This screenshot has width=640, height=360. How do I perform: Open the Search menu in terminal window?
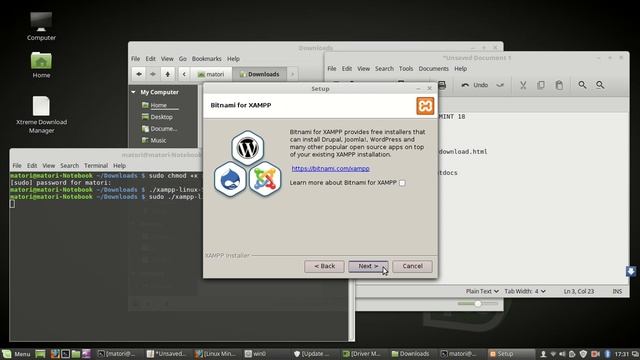pos(69,166)
